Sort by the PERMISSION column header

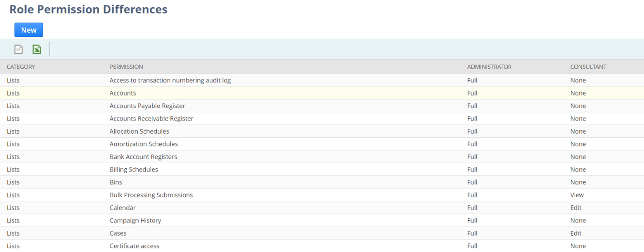(126, 67)
